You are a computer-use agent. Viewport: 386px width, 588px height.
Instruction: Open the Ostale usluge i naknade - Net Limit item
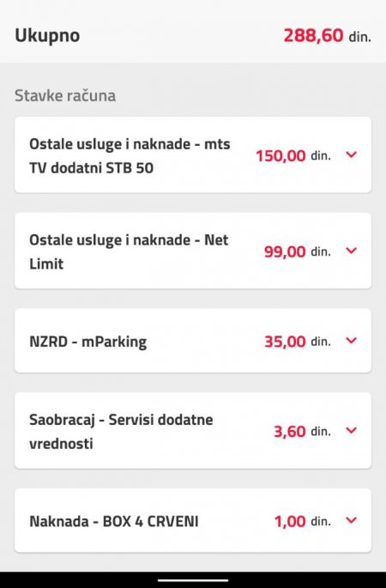click(193, 251)
